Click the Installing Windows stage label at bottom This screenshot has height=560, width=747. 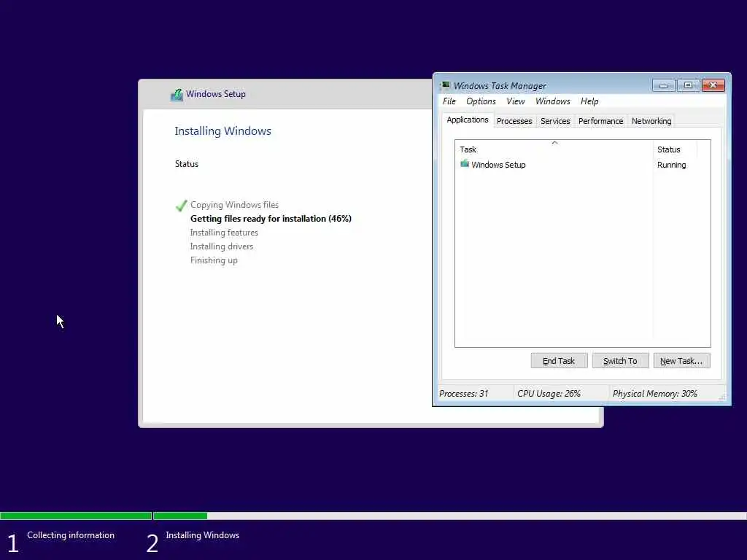[x=203, y=535]
